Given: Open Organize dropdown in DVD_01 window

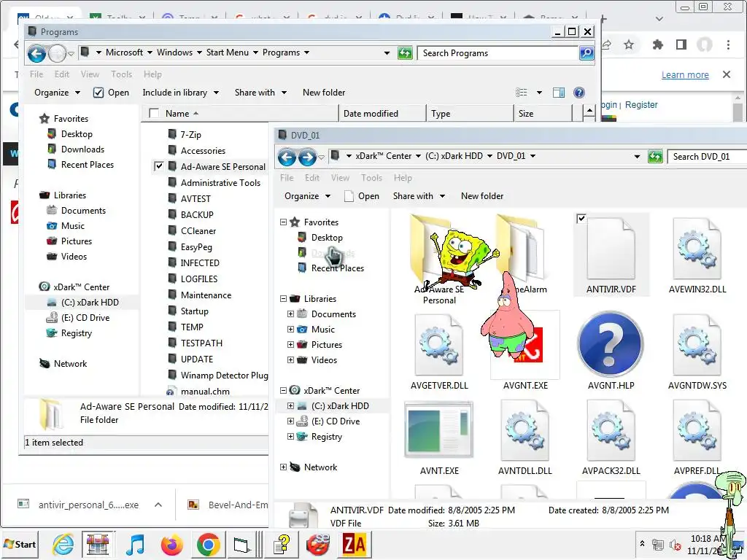Looking at the screenshot, I should 307,196.
